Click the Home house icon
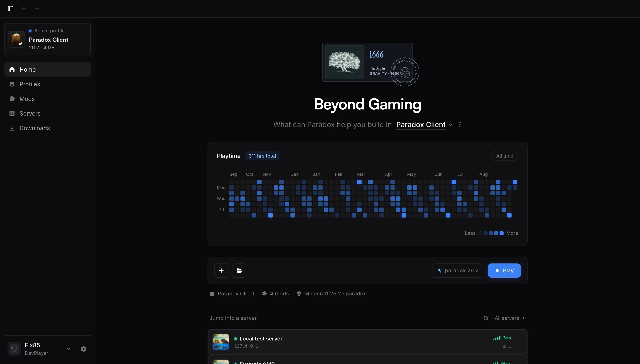 tap(12, 69)
